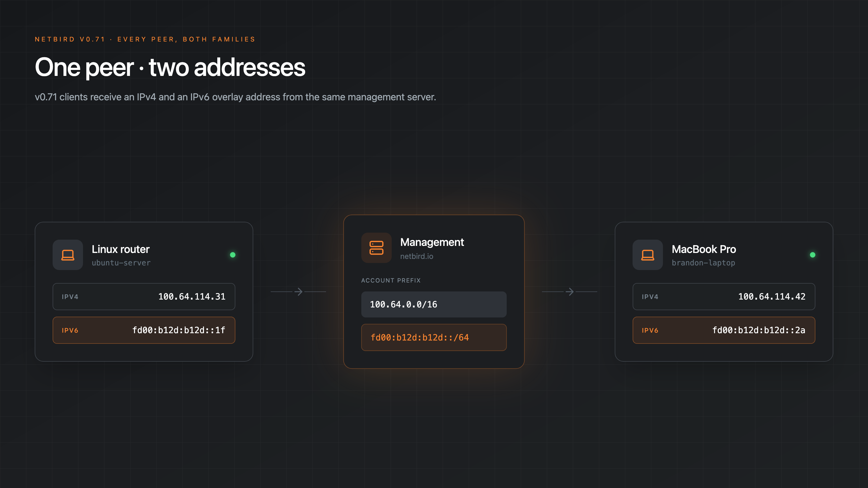Click the 100.64.0.0/16 account prefix box
Image resolution: width=868 pixels, height=488 pixels.
click(x=434, y=304)
